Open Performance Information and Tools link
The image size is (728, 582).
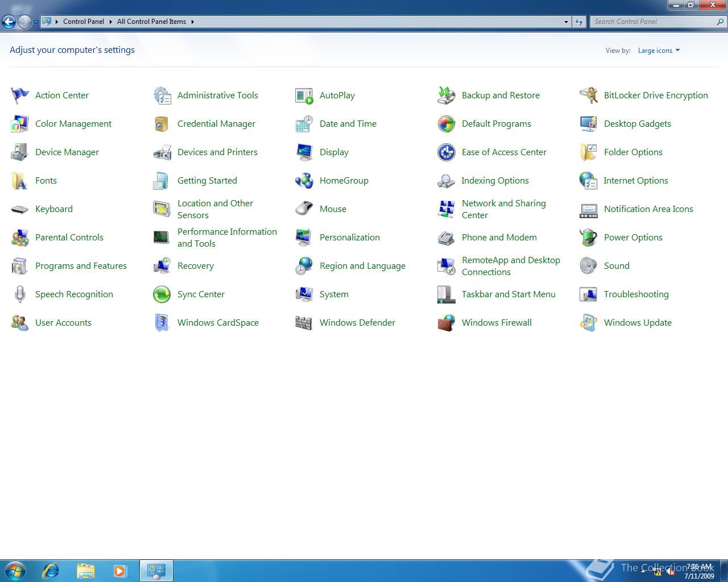click(227, 238)
